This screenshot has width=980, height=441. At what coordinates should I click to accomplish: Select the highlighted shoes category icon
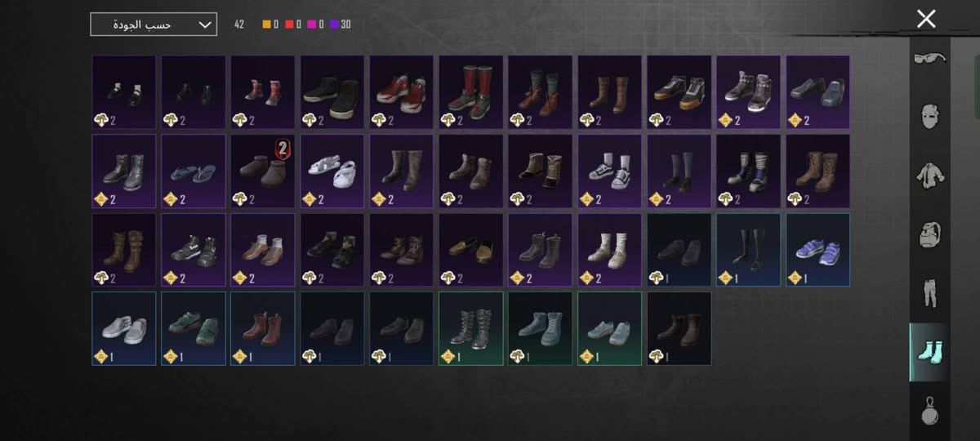(x=929, y=352)
